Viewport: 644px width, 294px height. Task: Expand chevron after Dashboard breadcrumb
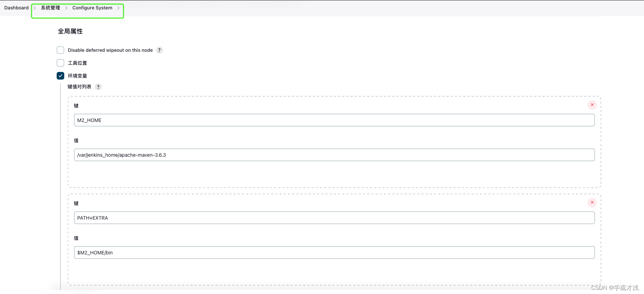pyautogui.click(x=35, y=8)
